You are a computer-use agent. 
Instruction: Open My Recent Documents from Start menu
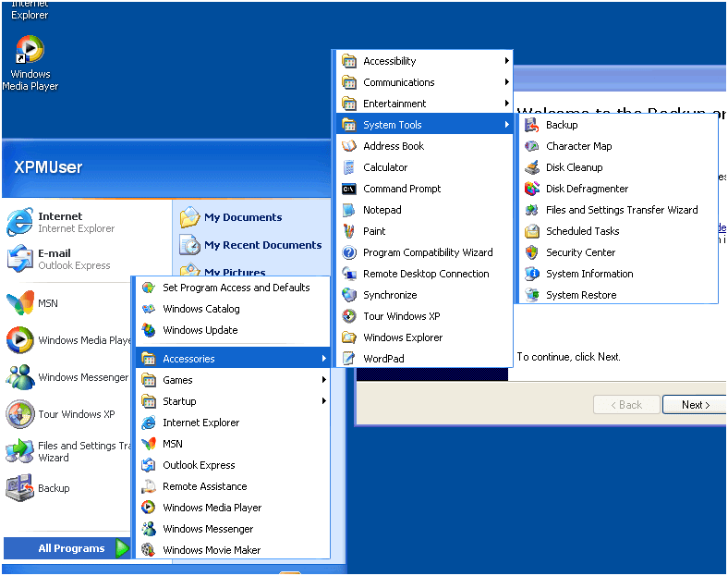[x=250, y=245]
